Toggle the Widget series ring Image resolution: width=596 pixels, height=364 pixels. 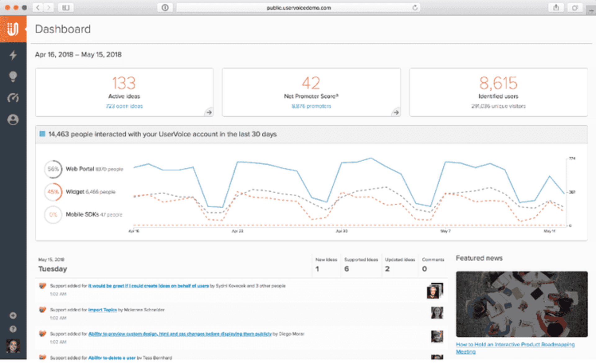point(53,192)
